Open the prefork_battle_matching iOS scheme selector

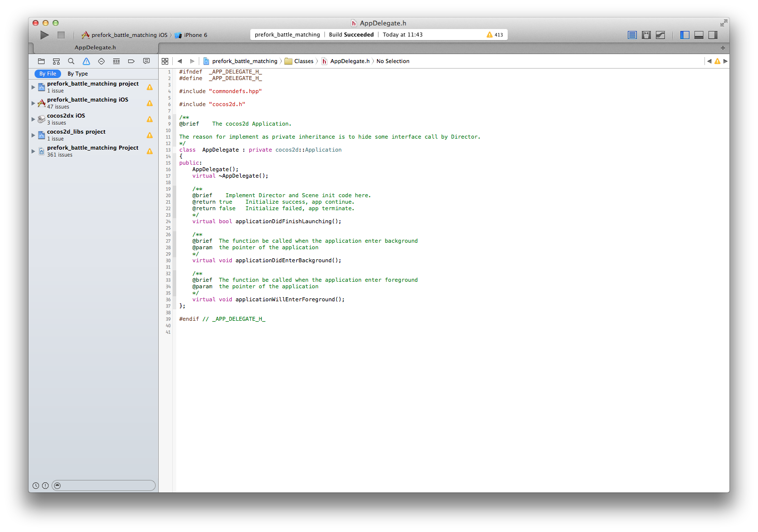point(124,35)
